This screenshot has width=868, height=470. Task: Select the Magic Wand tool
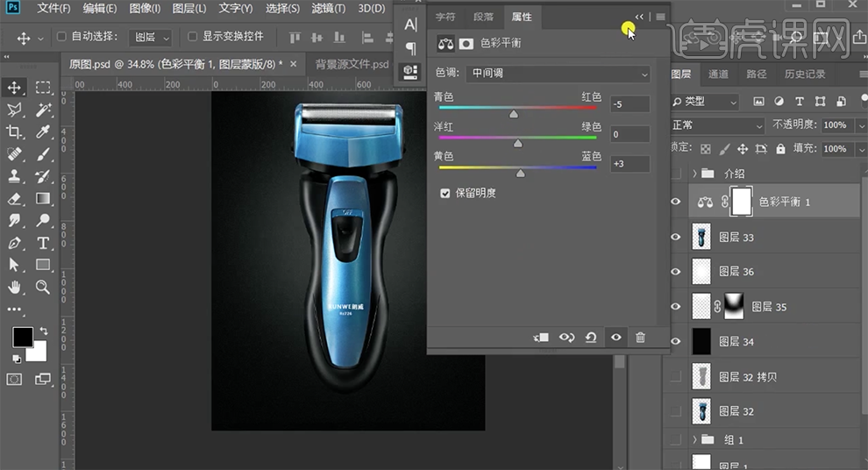(x=43, y=110)
